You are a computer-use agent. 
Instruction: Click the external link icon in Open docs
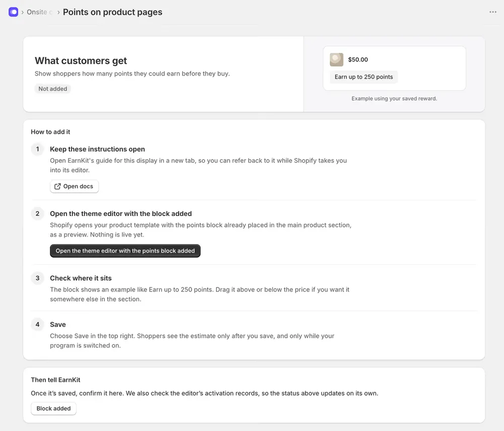(x=57, y=187)
